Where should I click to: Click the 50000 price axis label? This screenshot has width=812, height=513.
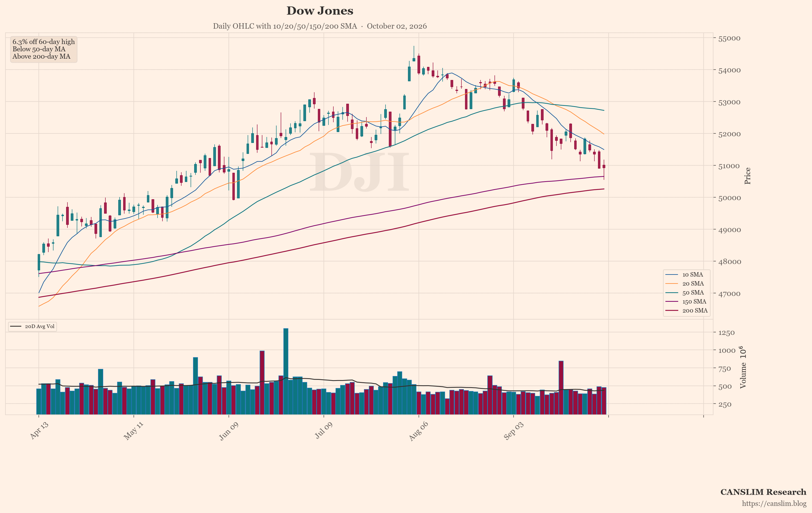pyautogui.click(x=729, y=198)
